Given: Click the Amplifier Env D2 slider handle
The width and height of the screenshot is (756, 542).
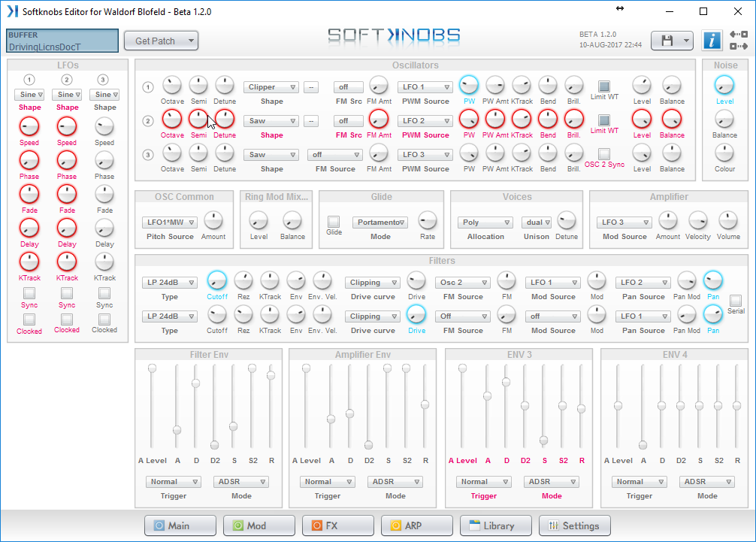Looking at the screenshot, I should click(368, 444).
